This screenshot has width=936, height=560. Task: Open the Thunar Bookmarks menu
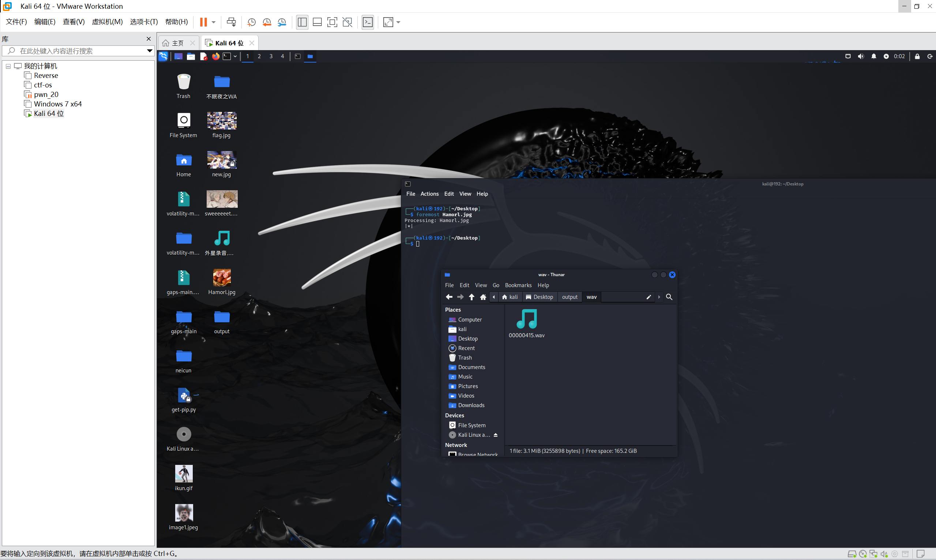(518, 285)
